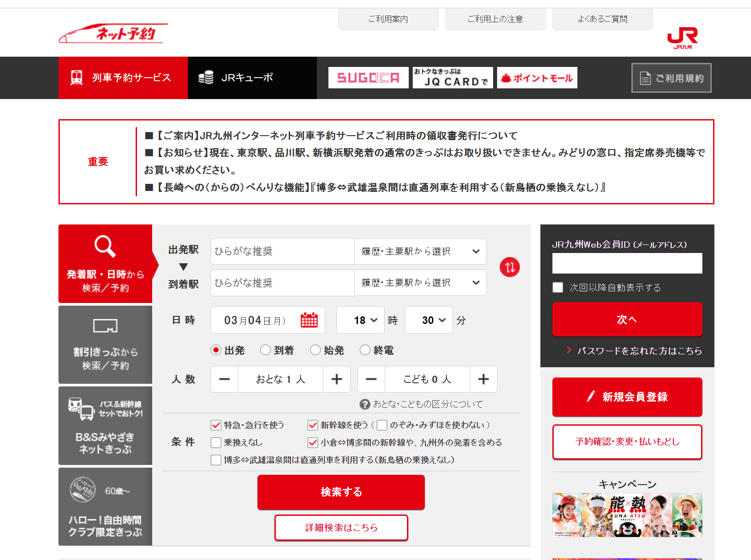The width and height of the screenshot is (751, 560).
Task: Click the JR九州 logo
Action: point(682,38)
